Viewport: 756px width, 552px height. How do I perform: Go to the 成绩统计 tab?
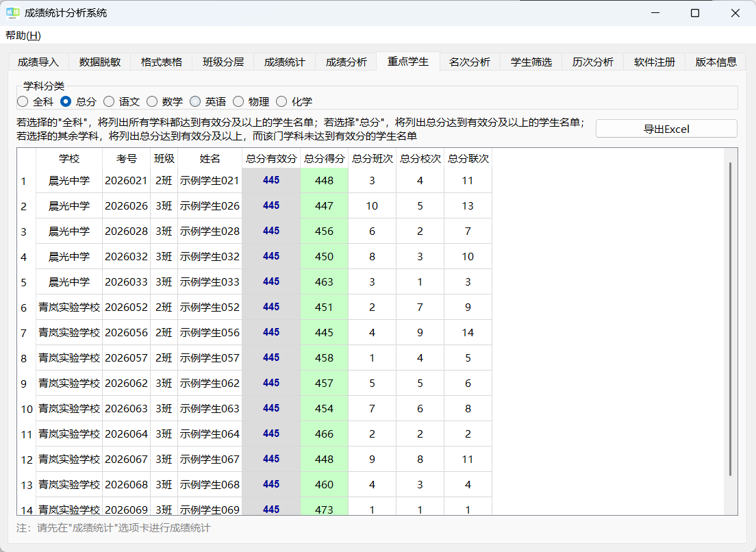pyautogui.click(x=284, y=62)
